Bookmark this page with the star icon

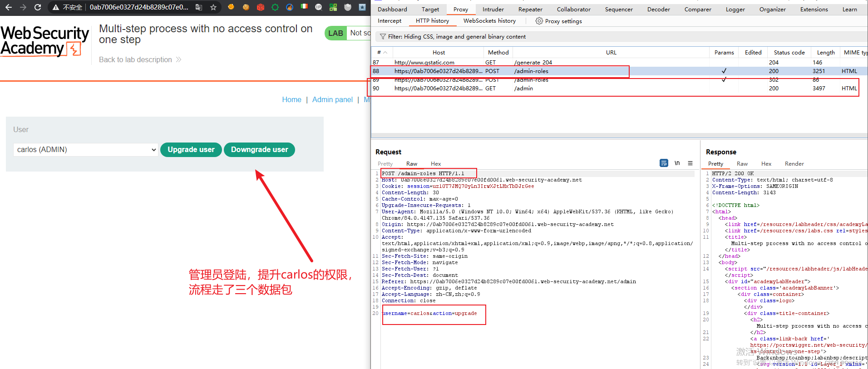pyautogui.click(x=213, y=7)
